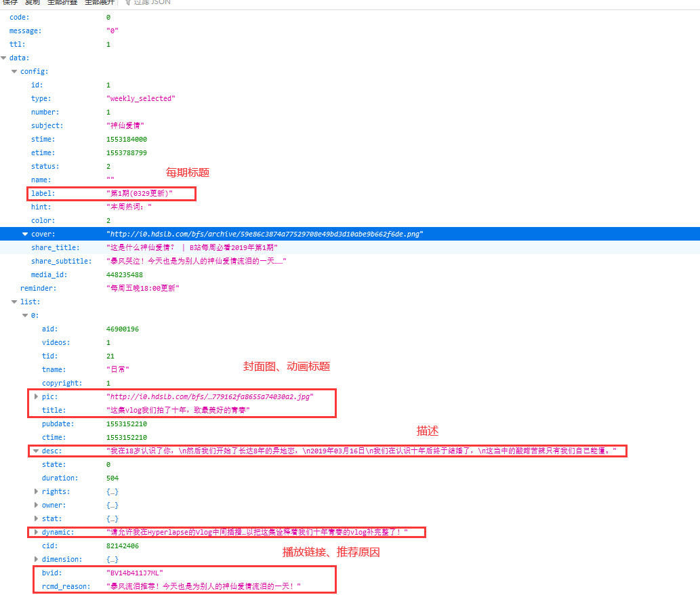Select the state key
Viewport: 700px width, 595px height.
coord(54,464)
